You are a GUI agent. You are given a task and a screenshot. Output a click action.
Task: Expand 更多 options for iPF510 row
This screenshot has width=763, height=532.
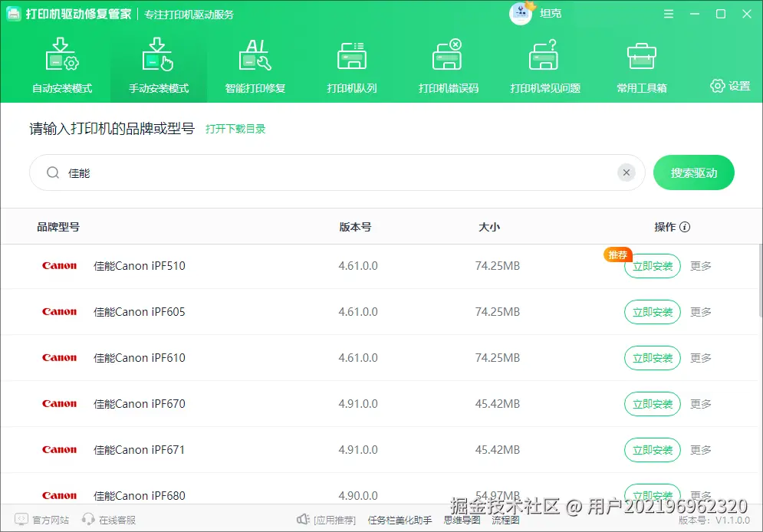[701, 266]
